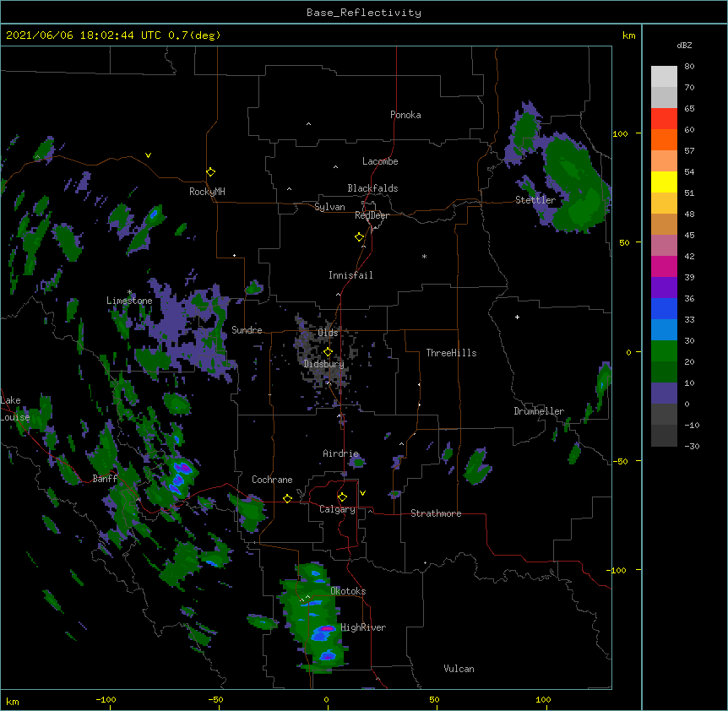Select the Vulcan label
This screenshot has height=711, width=728.
pos(459,669)
